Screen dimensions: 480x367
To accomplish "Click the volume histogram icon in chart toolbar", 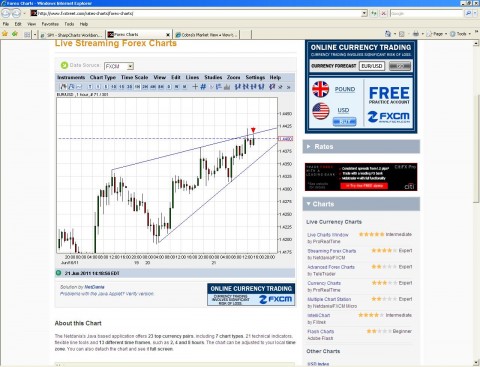I will (227, 87).
